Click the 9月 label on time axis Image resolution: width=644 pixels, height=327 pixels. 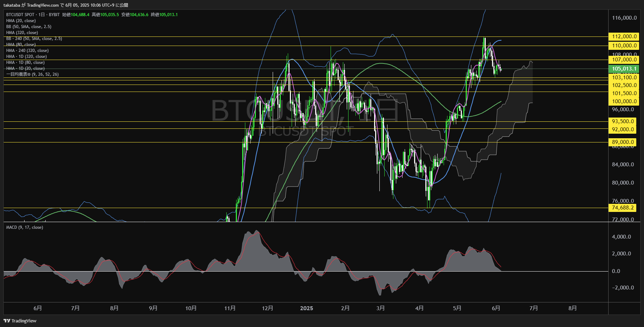tap(153, 308)
